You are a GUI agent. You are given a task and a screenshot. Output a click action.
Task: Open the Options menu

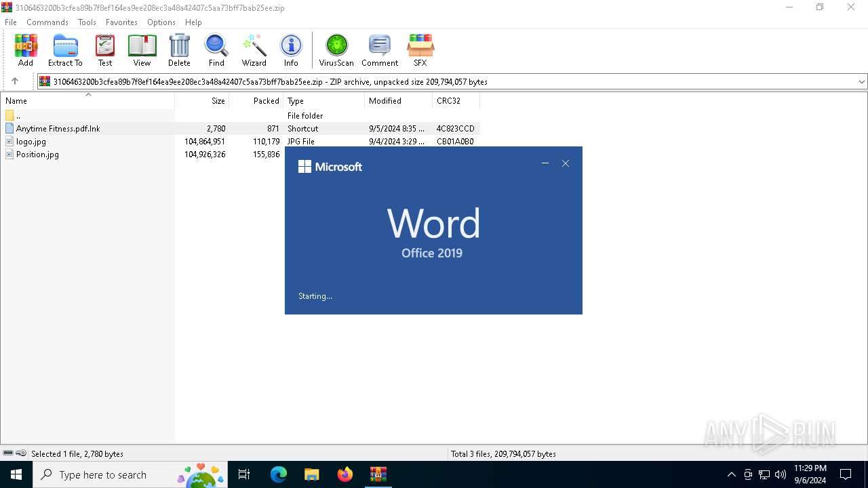tap(161, 22)
